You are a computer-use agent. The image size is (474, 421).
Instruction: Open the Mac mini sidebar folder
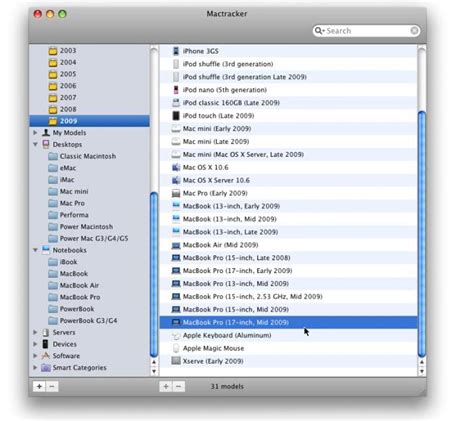tap(68, 191)
